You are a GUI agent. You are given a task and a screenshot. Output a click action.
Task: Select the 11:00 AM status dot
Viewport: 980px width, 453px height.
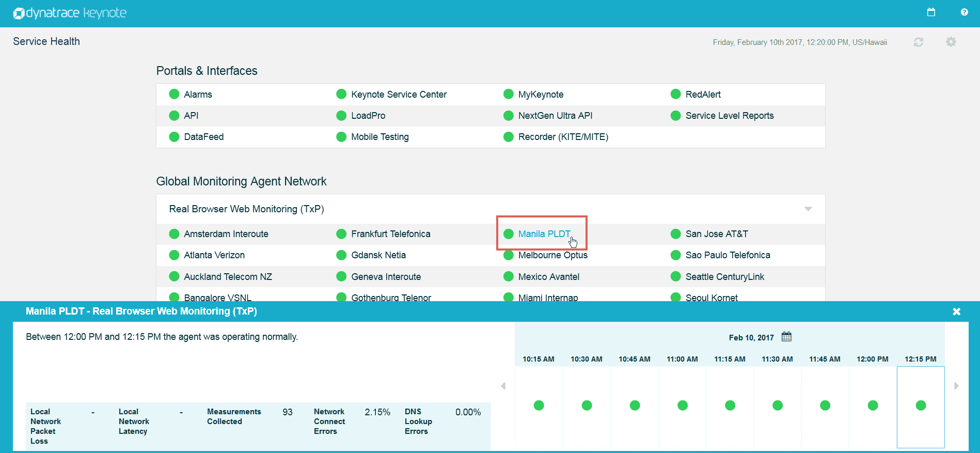682,405
